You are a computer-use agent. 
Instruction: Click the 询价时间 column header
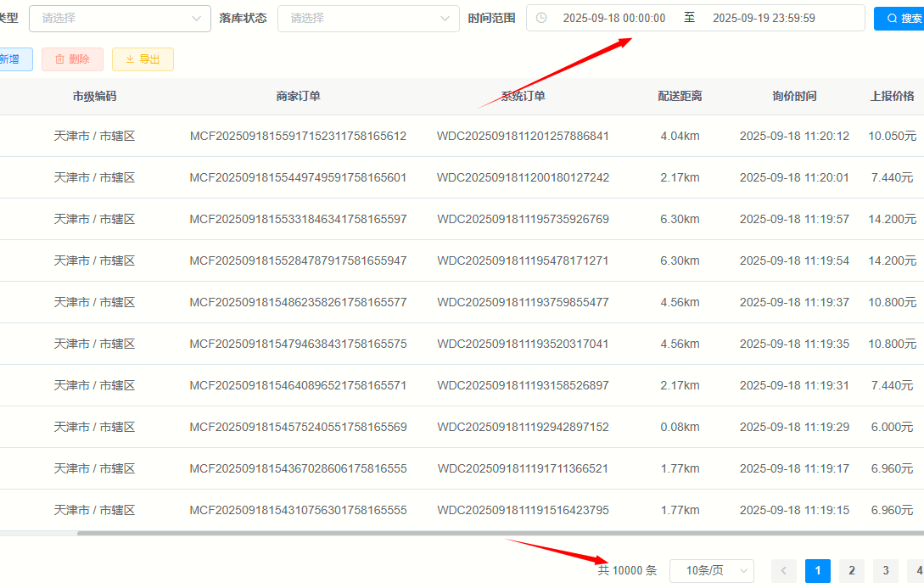coord(794,96)
